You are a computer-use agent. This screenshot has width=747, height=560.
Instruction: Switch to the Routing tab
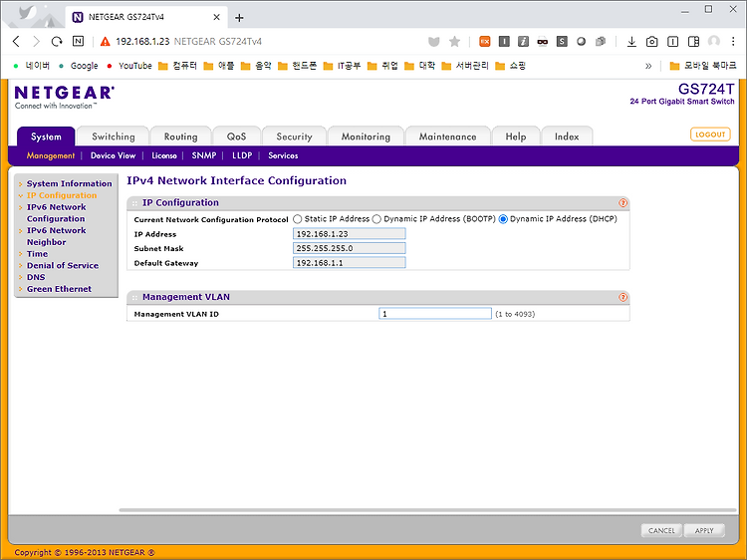click(x=180, y=137)
